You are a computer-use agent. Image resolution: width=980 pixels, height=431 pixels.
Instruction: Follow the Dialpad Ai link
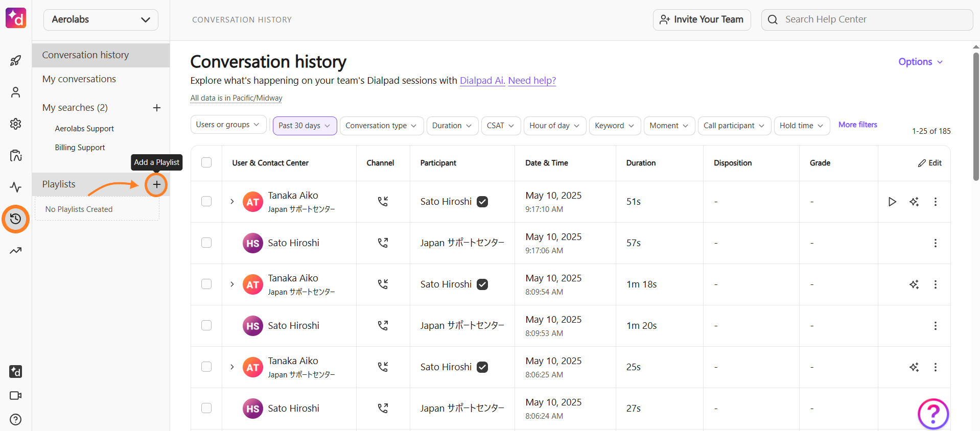[482, 81]
